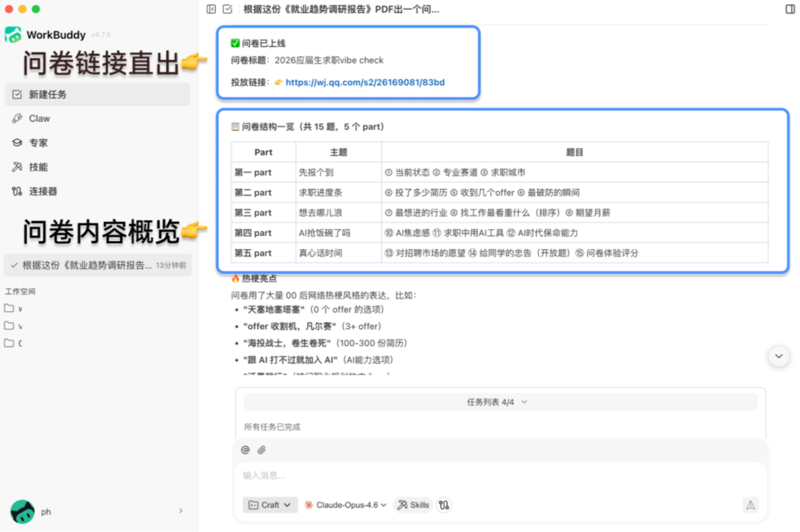Image resolution: width=800 pixels, height=532 pixels.
Task: Click the 热梗亮点 heading
Action: tap(259, 279)
